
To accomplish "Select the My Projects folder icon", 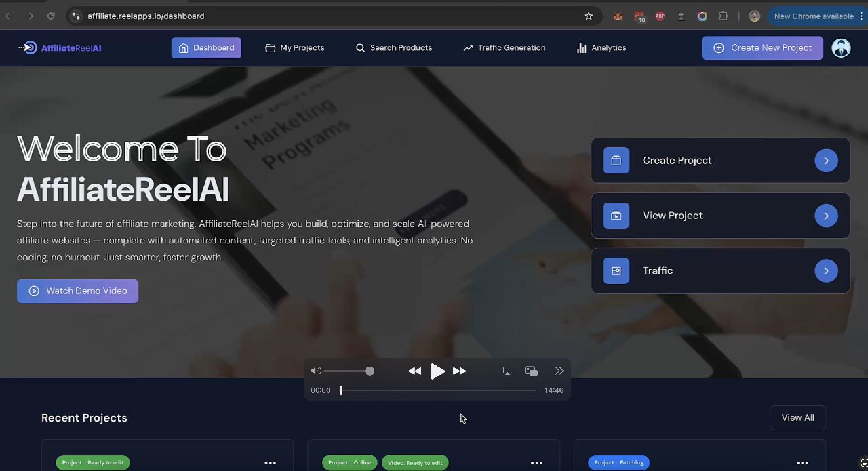I will (269, 47).
